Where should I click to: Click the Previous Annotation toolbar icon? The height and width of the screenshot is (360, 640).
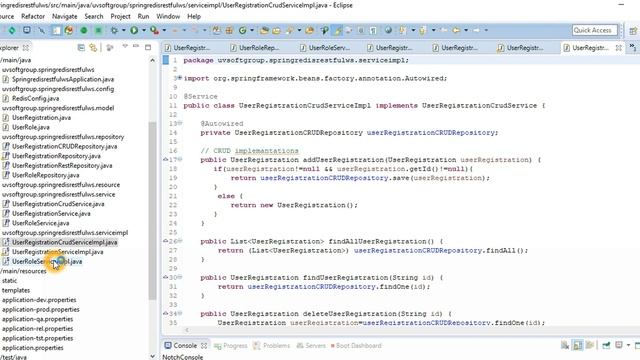click(x=422, y=30)
